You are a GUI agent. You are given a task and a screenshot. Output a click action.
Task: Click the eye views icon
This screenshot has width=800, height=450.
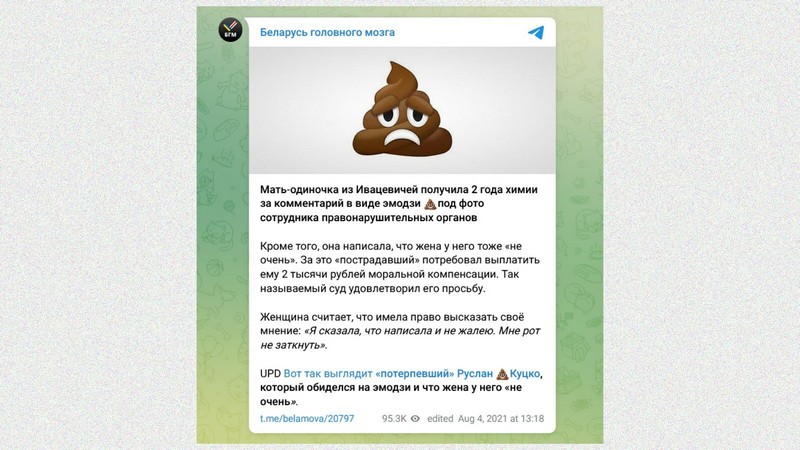pos(415,418)
